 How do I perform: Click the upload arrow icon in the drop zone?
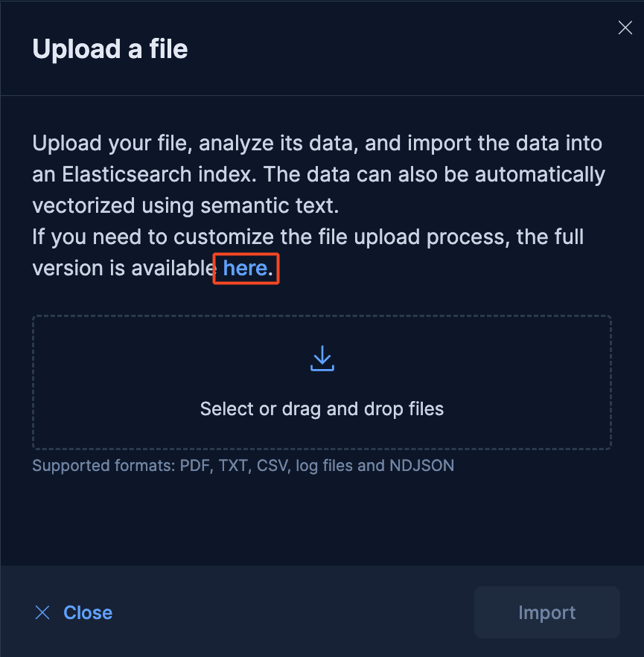tap(322, 359)
